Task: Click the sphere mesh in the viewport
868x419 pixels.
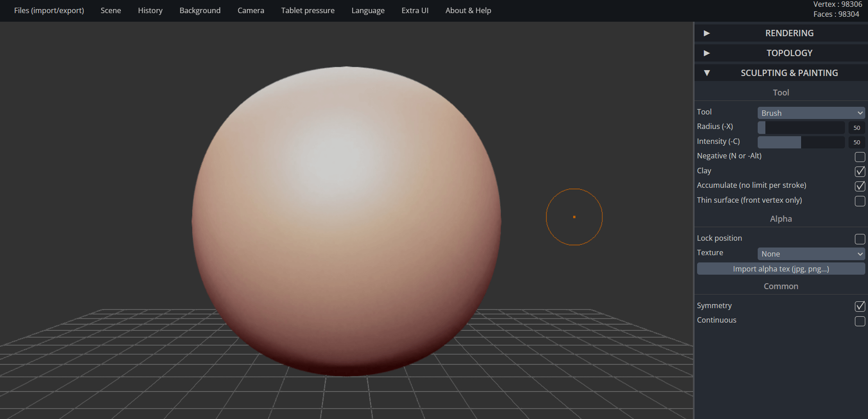Action: [346, 221]
